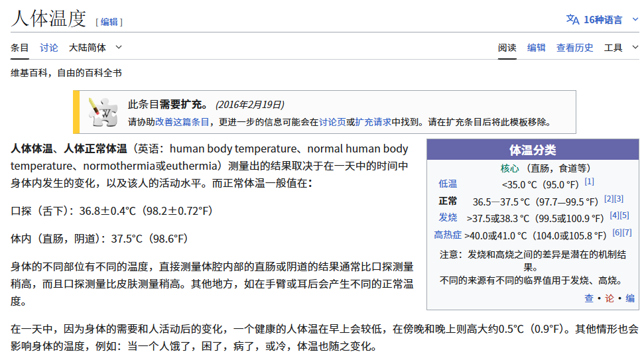Click the <35.0 °C (95.0 °F) value

pos(540,185)
